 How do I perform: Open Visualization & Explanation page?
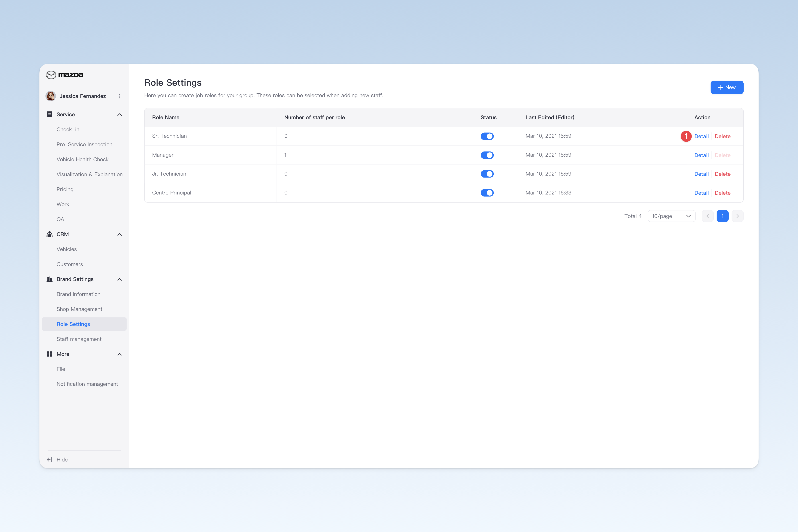(x=90, y=174)
